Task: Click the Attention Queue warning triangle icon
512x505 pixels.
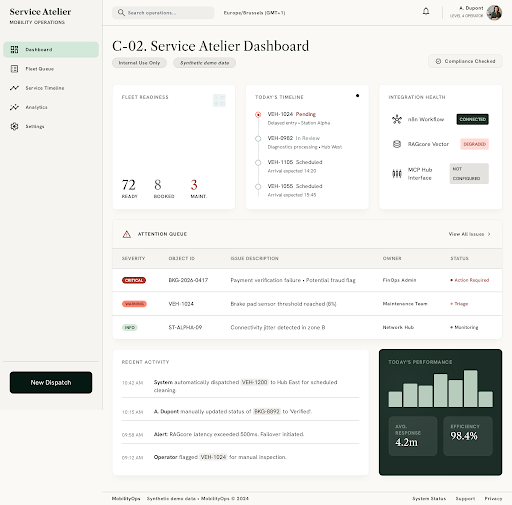Action: point(127,234)
